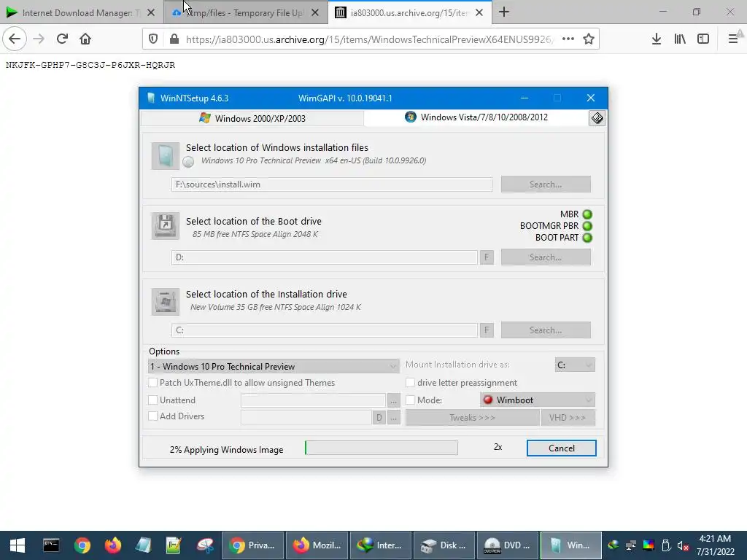The height and width of the screenshot is (560, 747).
Task: Open the Tweaks >>> panel
Action: coord(472,418)
